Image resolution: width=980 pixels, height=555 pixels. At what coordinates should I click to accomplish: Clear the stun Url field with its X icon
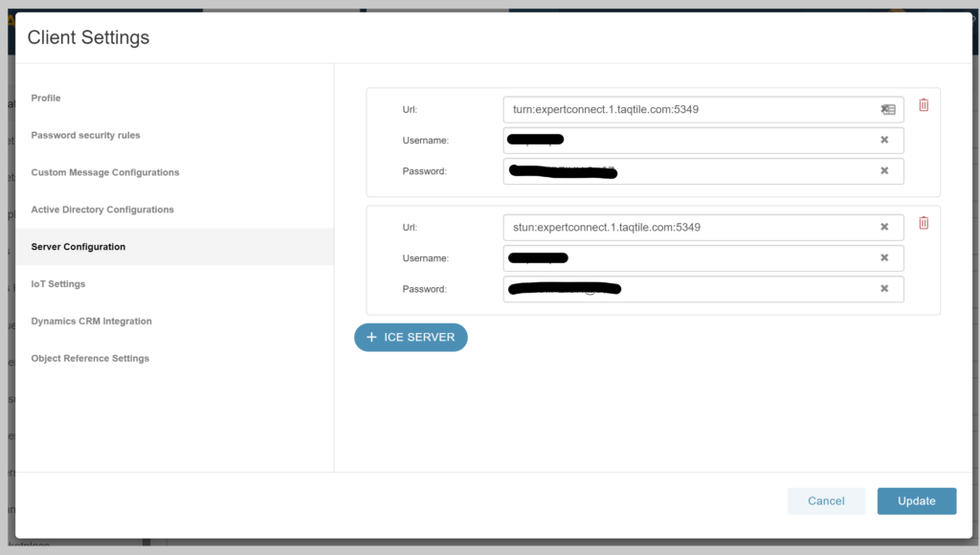pyautogui.click(x=884, y=227)
